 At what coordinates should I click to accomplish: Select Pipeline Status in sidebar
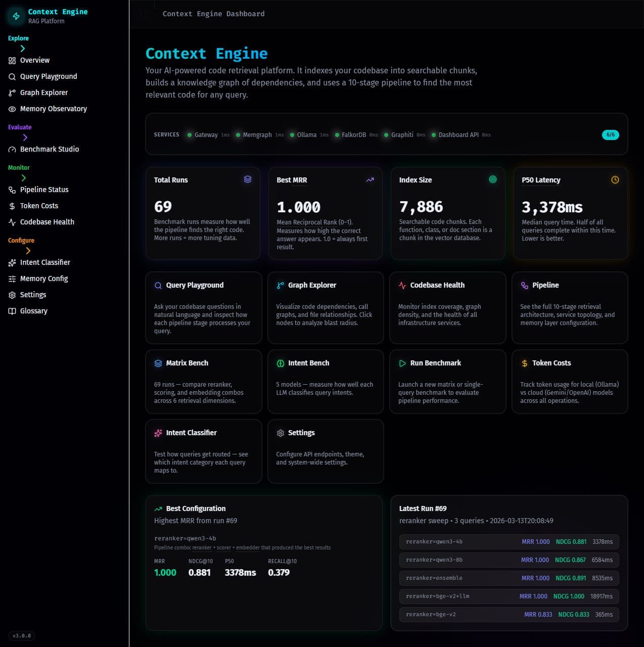coord(64,190)
